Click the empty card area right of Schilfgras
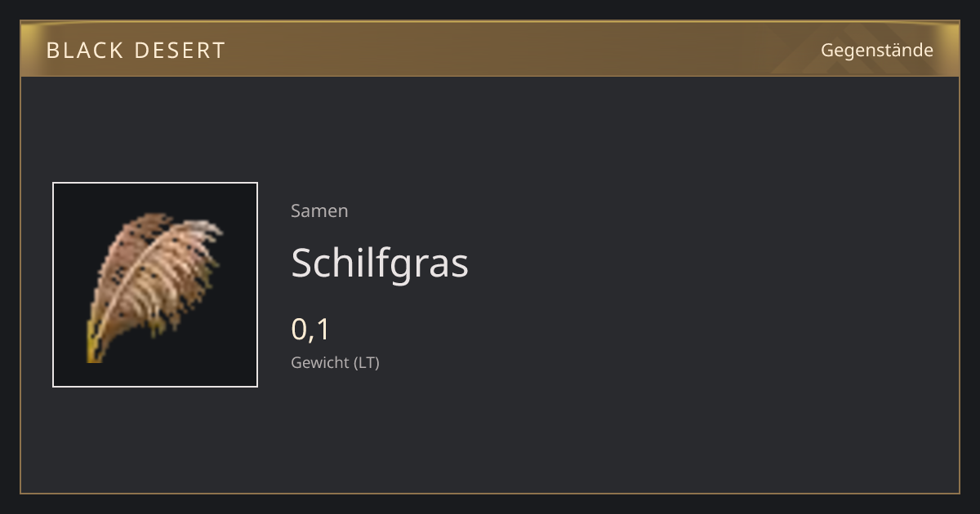The height and width of the screenshot is (514, 980). tap(710, 263)
